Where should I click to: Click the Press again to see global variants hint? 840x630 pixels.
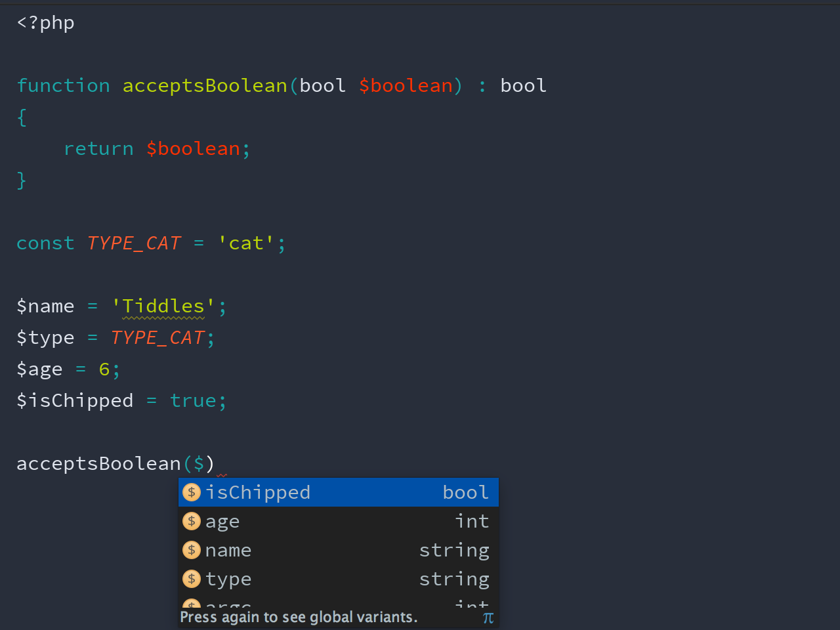pos(299,617)
